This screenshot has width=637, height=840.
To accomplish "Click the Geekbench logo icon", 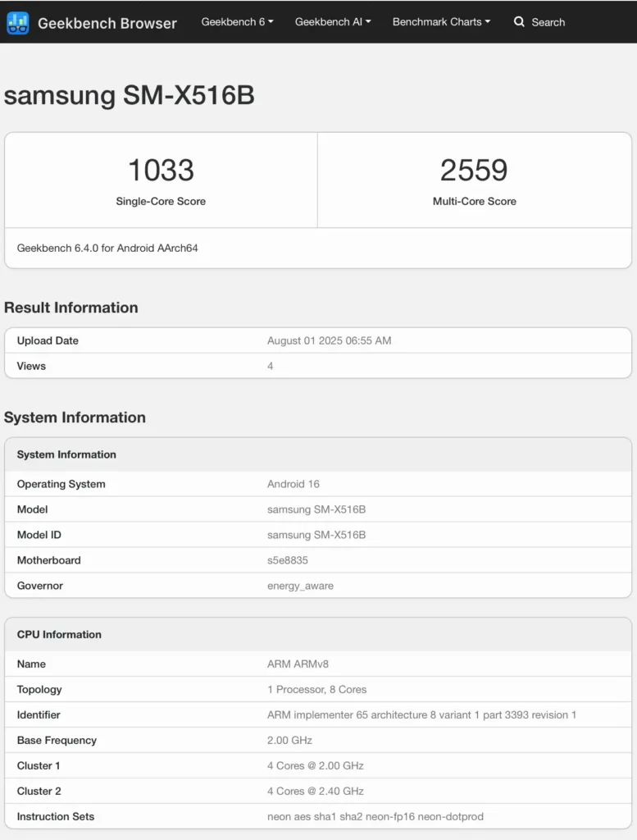I will 18,23.
